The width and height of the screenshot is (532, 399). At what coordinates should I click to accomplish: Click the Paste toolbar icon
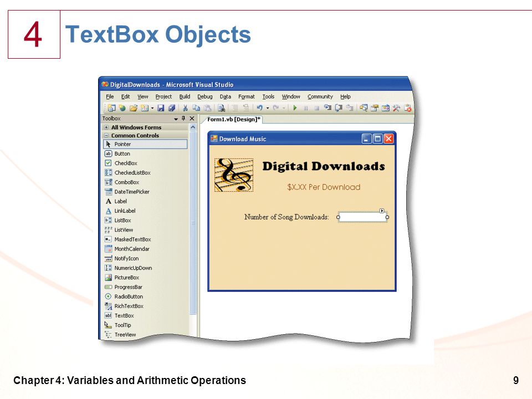[x=207, y=108]
